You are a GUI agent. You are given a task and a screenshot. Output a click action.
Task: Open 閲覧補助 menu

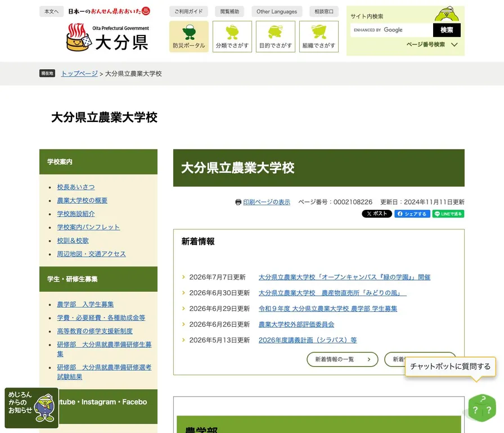229,11
